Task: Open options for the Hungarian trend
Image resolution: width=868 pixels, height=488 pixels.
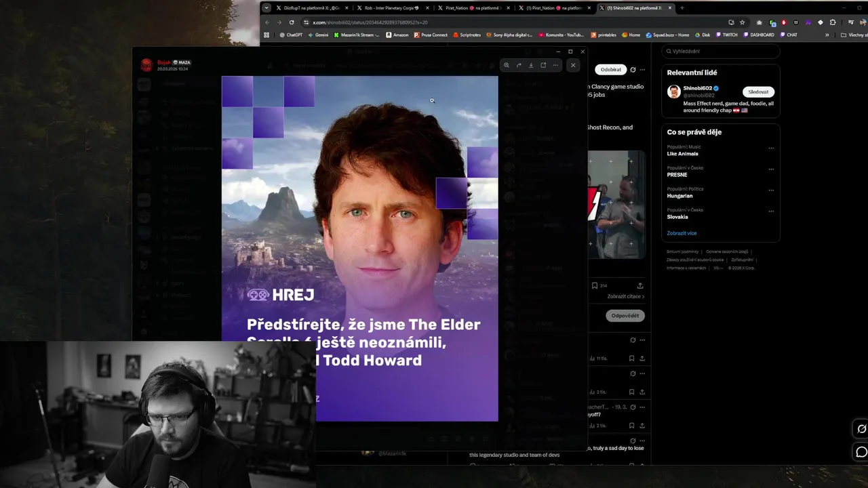Action: coord(771,190)
